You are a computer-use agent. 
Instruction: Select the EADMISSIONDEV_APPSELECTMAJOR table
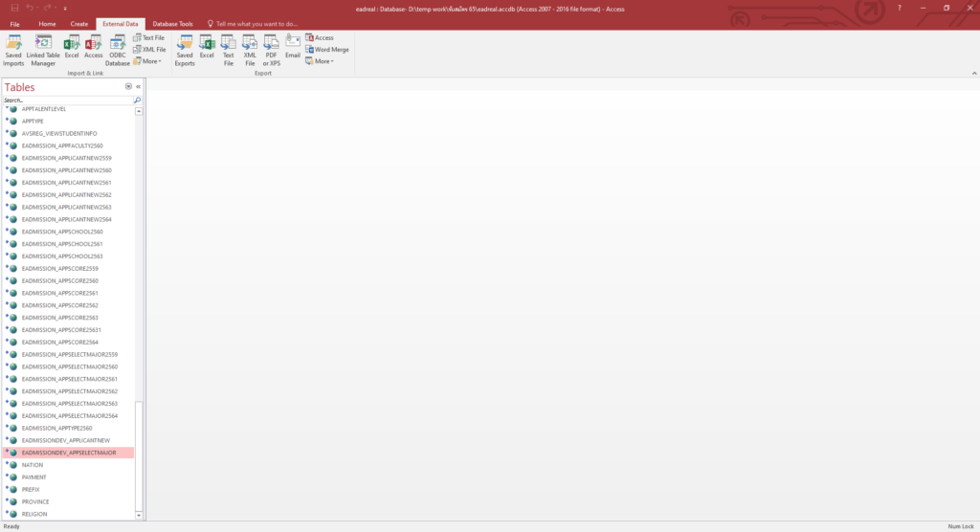click(69, 453)
